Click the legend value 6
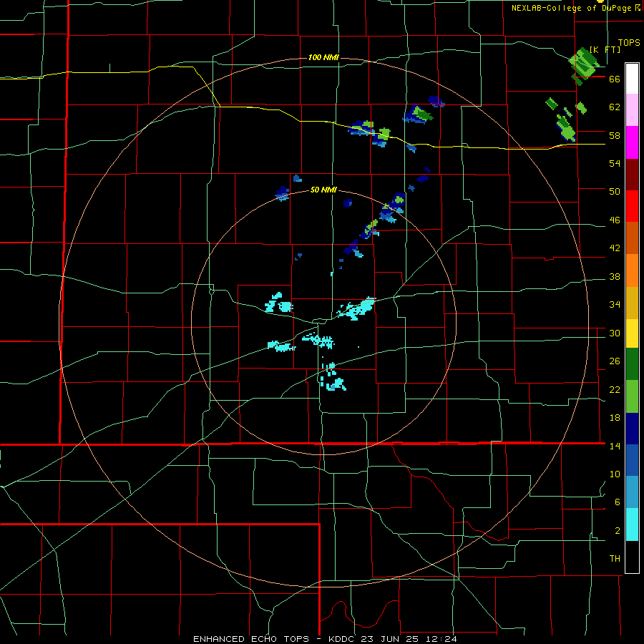Viewport: 644px width, 644px height. (x=618, y=502)
